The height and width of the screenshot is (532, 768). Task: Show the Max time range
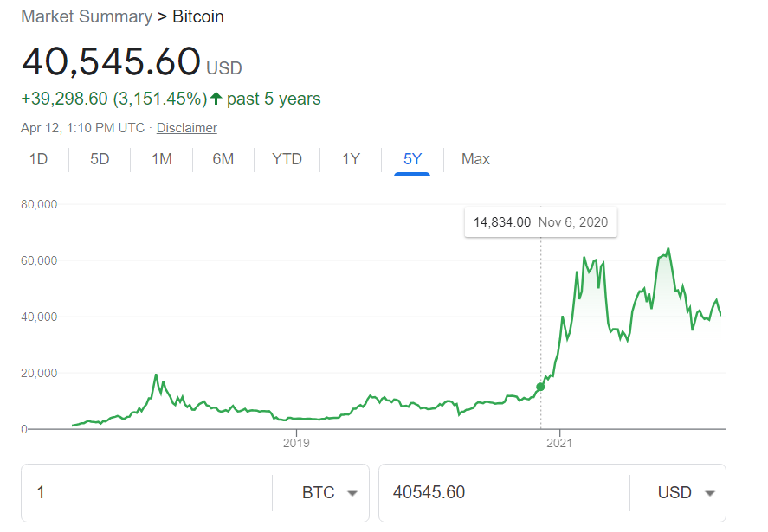pyautogui.click(x=475, y=159)
